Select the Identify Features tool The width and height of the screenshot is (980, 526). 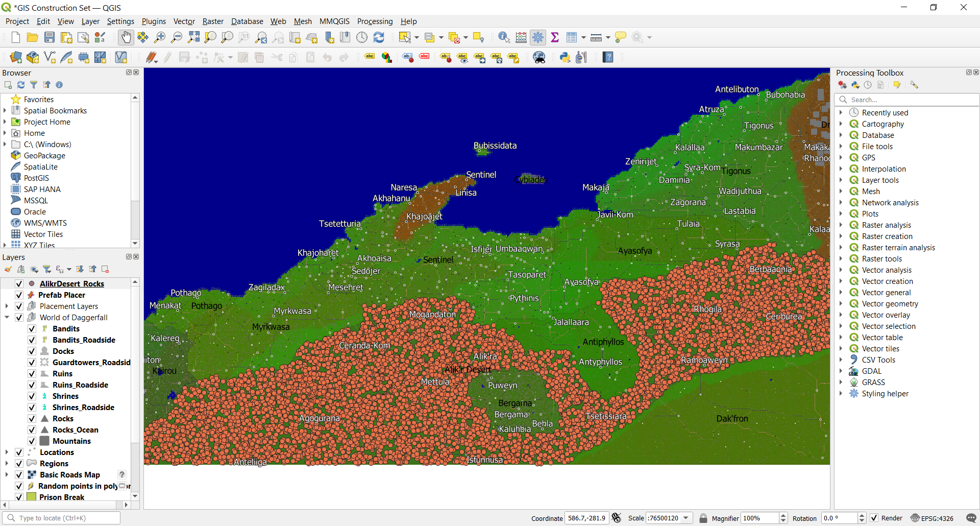tap(504, 37)
